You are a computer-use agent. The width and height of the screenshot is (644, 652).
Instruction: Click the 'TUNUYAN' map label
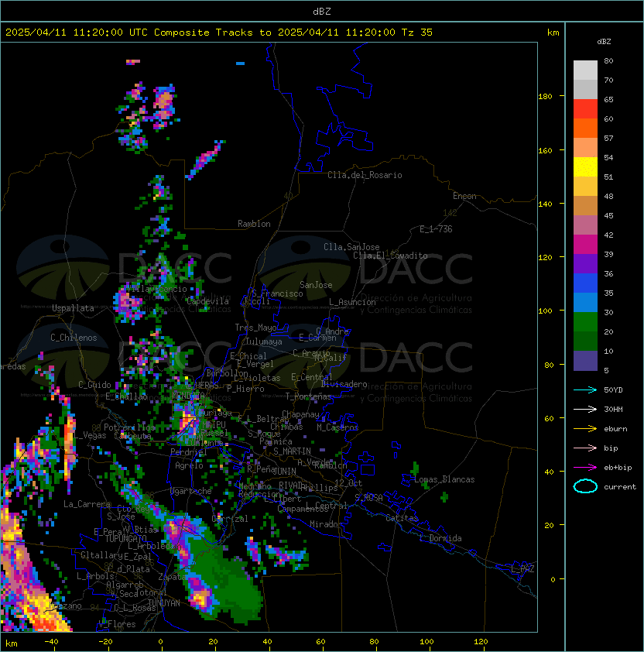164,603
